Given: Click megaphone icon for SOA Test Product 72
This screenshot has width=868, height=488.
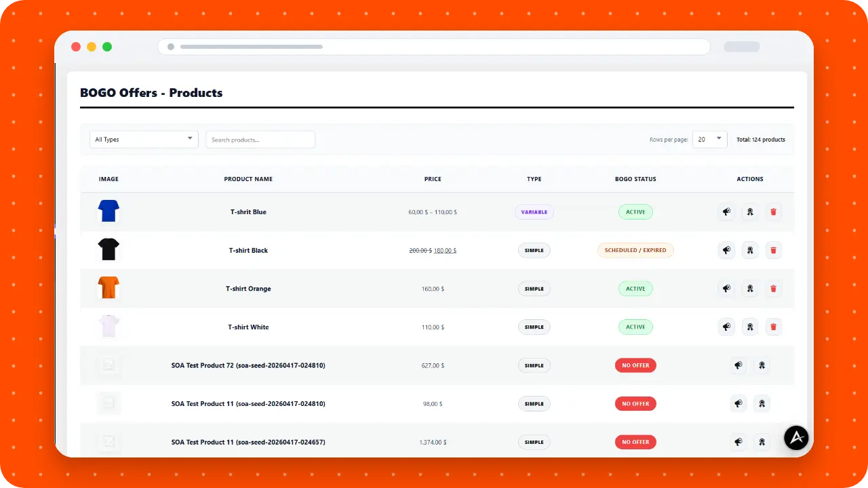Looking at the screenshot, I should (x=738, y=365).
